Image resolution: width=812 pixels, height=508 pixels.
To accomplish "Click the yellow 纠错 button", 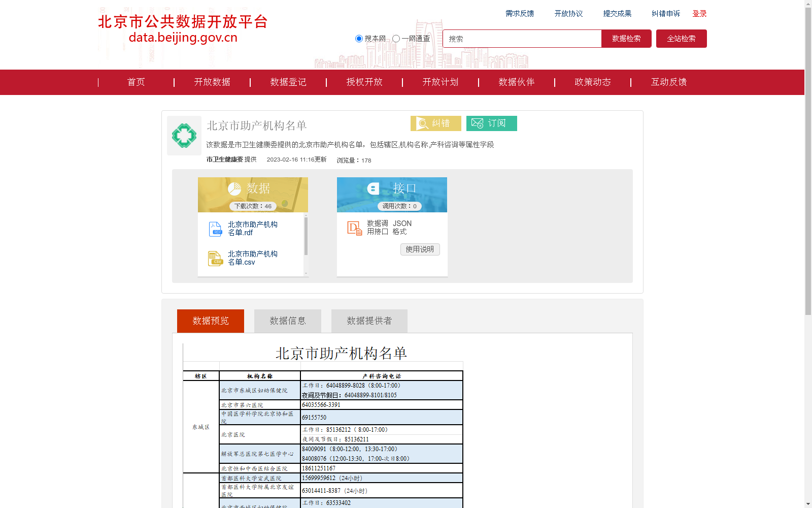I will pyautogui.click(x=436, y=123).
